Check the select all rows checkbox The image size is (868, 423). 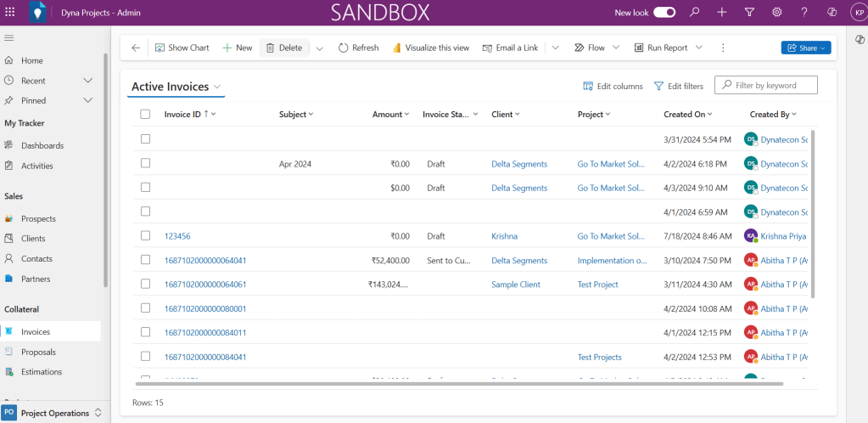coord(145,114)
